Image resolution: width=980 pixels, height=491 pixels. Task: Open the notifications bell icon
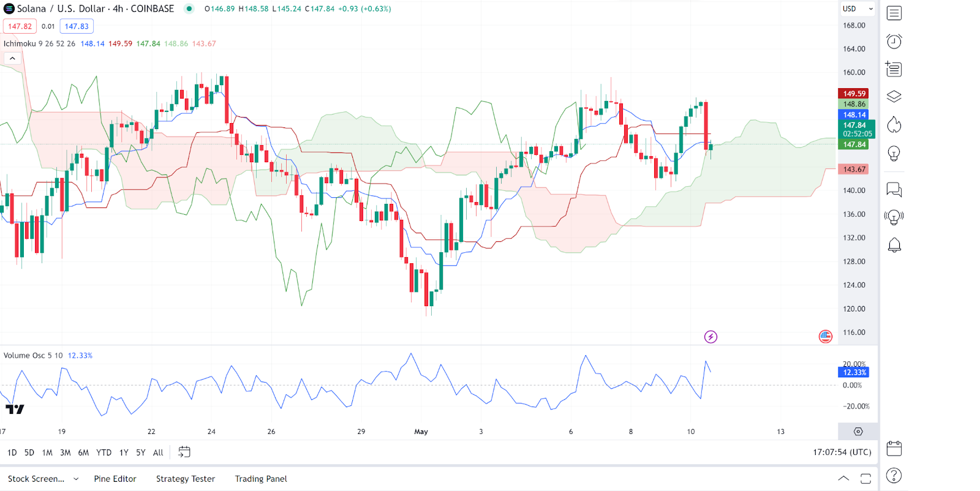tap(894, 245)
